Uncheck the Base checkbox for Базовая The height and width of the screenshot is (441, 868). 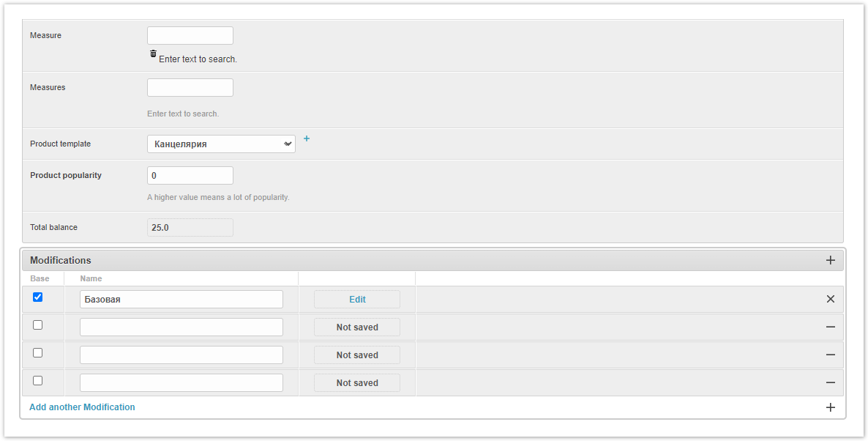tap(38, 297)
